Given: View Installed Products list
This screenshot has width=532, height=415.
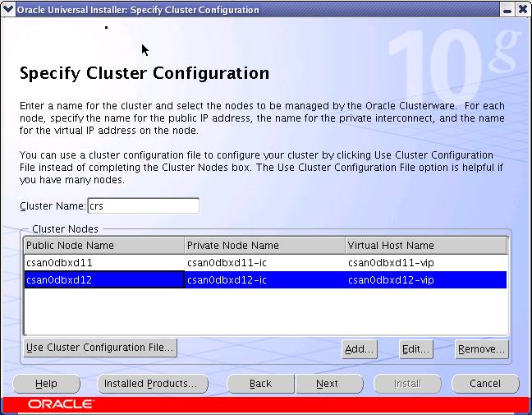Looking at the screenshot, I should point(153,384).
